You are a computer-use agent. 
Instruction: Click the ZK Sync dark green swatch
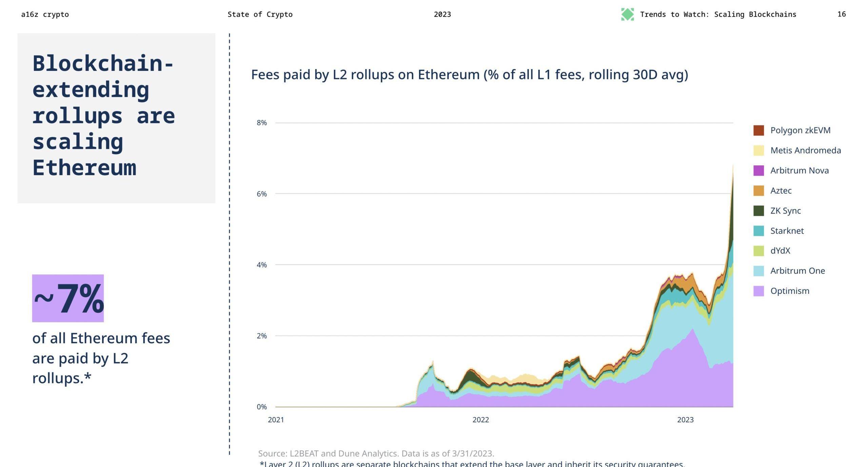click(758, 210)
